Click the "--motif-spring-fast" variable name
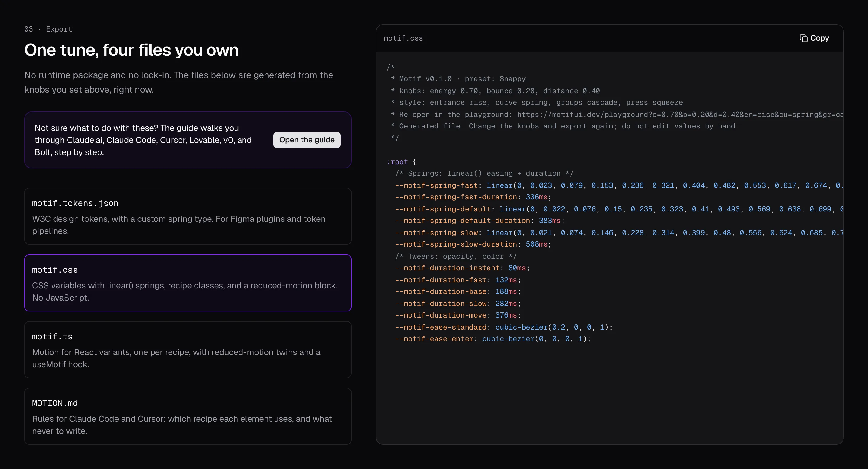 tap(436, 186)
